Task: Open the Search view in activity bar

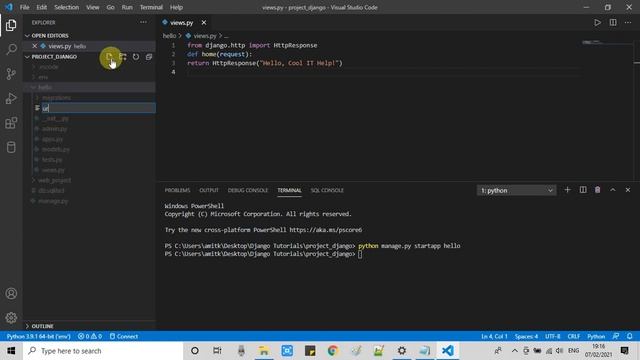Action: click(x=11, y=49)
